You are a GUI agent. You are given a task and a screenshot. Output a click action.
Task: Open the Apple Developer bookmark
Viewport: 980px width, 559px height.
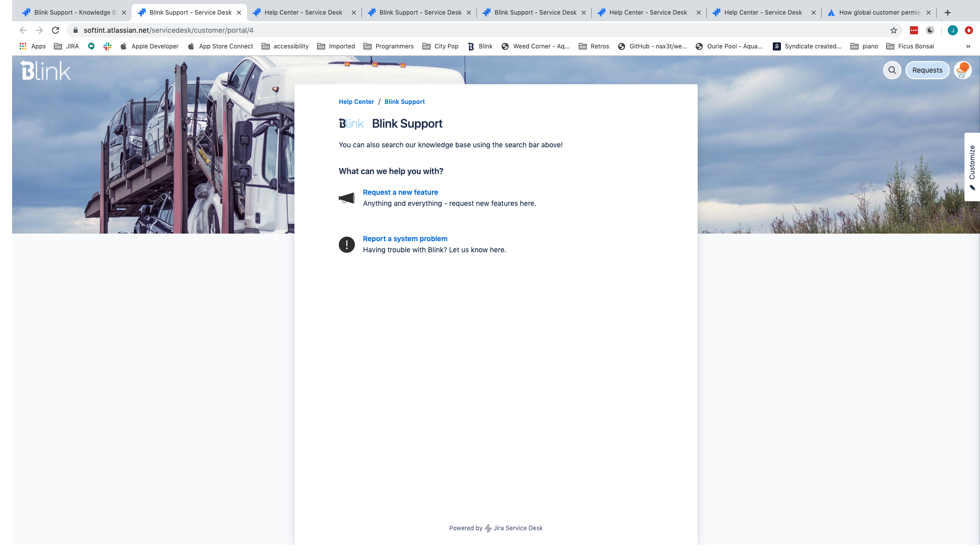pyautogui.click(x=149, y=46)
